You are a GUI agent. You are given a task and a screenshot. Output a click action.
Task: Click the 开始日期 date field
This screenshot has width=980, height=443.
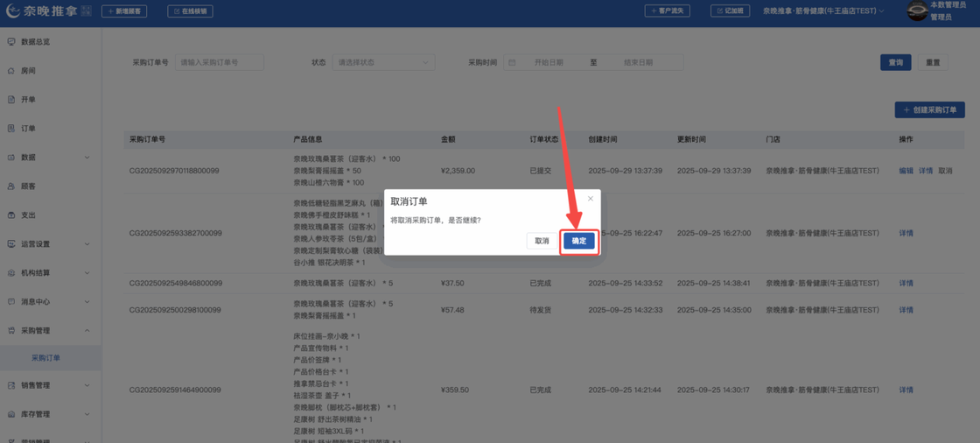tap(549, 62)
